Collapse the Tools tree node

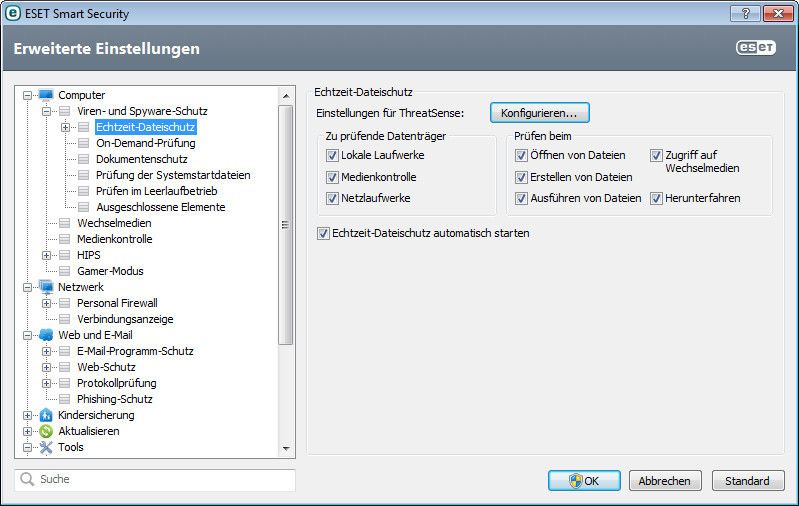point(28,447)
